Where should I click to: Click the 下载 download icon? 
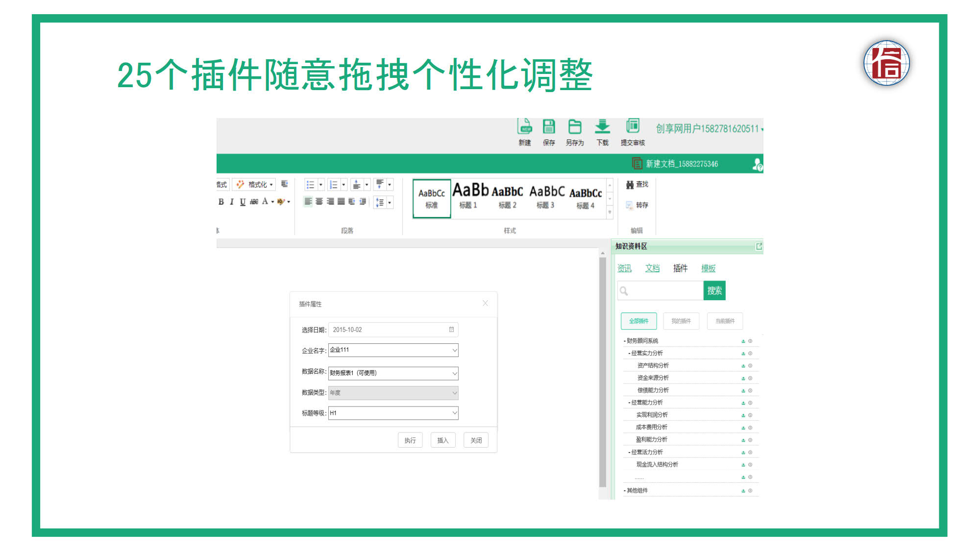[602, 127]
